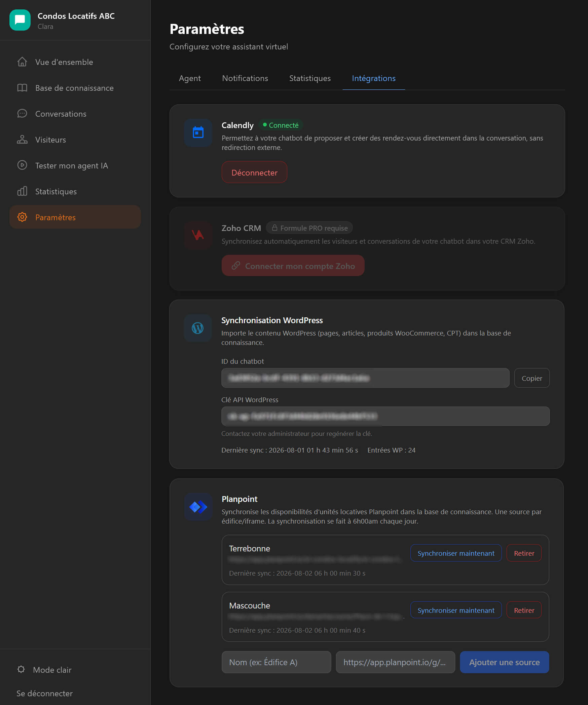Switch to the Notifications tab
588x705 pixels.
pos(245,78)
